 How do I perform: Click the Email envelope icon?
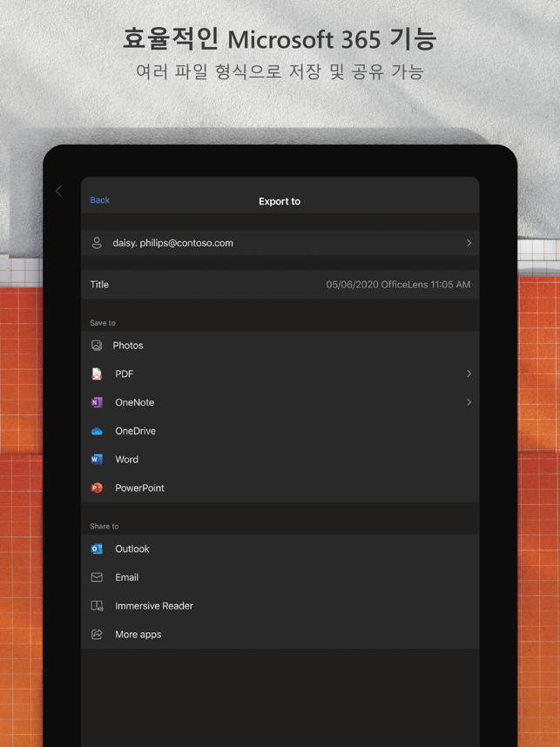pos(97,577)
